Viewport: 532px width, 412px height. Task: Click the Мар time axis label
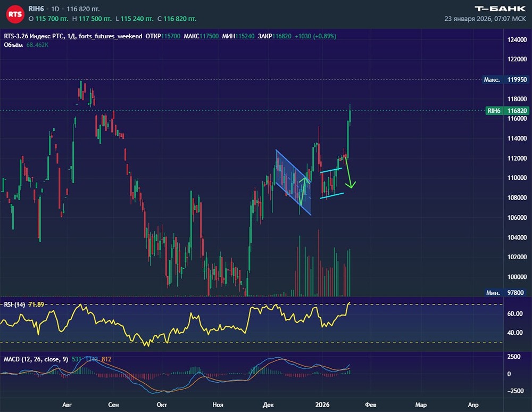[x=421, y=405]
